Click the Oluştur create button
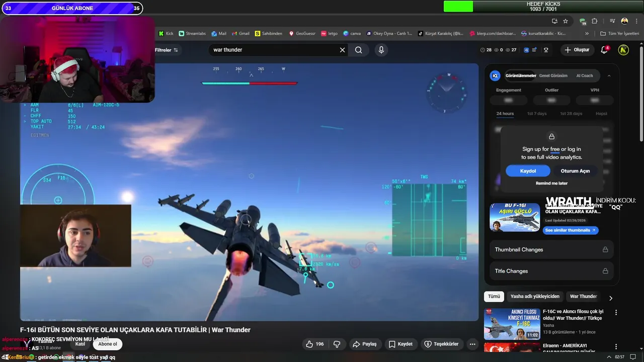Screen dimensions: 644x362 point(577,50)
